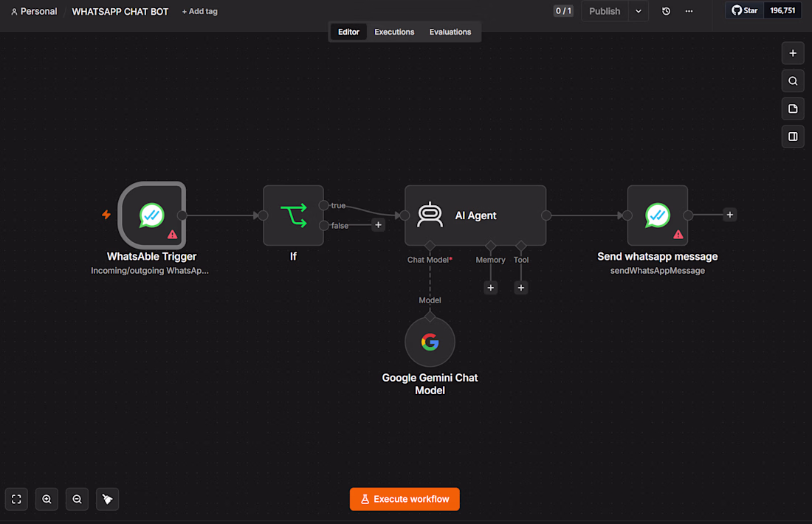Click the 0 / 1 counter badge

(x=563, y=11)
